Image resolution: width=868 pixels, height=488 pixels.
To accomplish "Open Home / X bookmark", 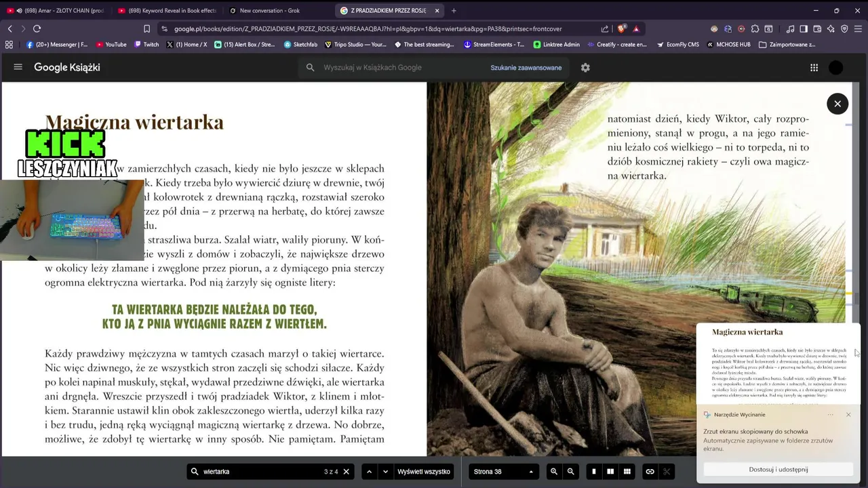I will coord(186,45).
